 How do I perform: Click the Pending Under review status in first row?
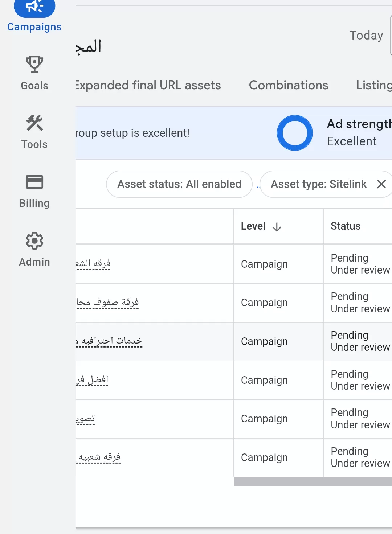360,264
